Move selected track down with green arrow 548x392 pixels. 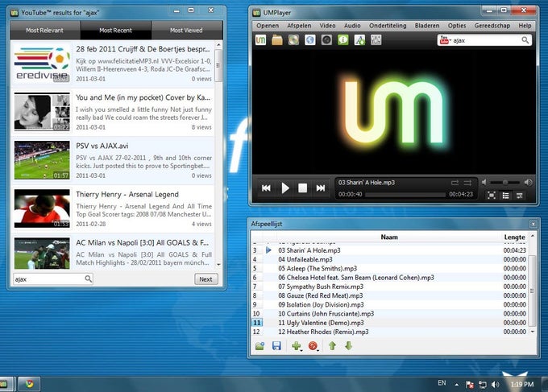[x=348, y=346]
